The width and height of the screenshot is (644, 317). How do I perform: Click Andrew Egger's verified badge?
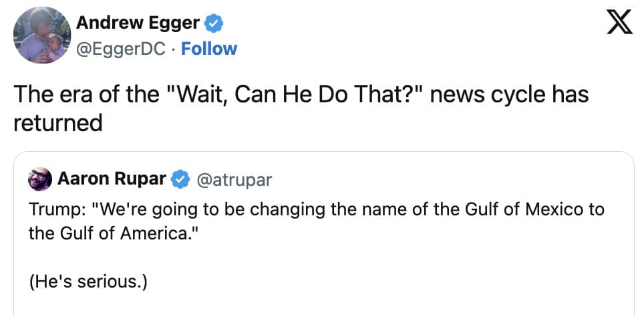point(214,23)
